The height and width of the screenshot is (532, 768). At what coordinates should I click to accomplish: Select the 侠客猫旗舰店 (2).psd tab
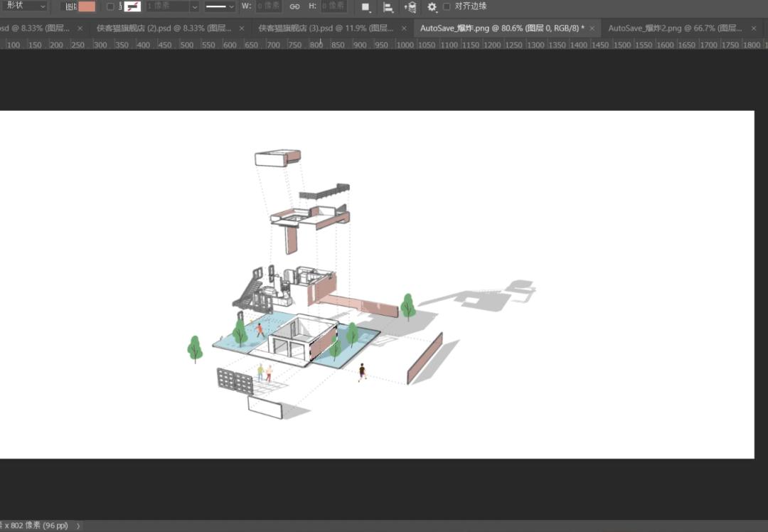(164, 28)
